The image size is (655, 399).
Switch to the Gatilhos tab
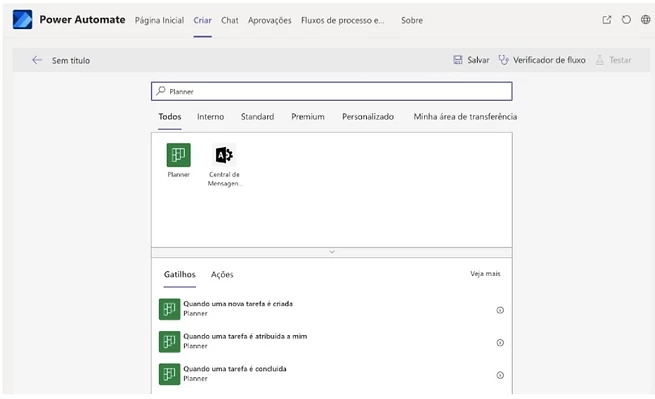click(x=180, y=274)
